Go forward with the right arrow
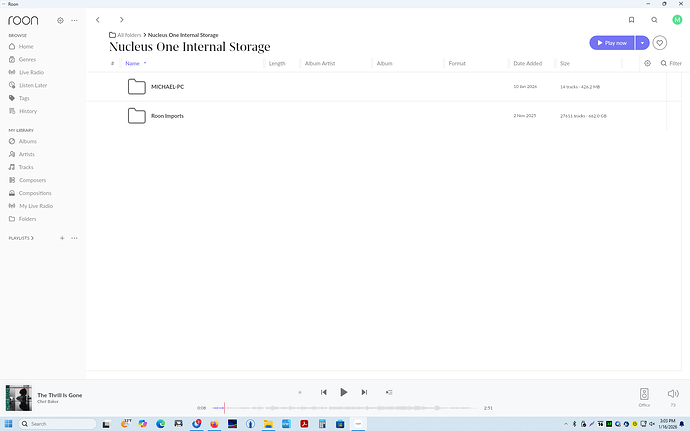Screen dimensions: 690x431 point(121,20)
